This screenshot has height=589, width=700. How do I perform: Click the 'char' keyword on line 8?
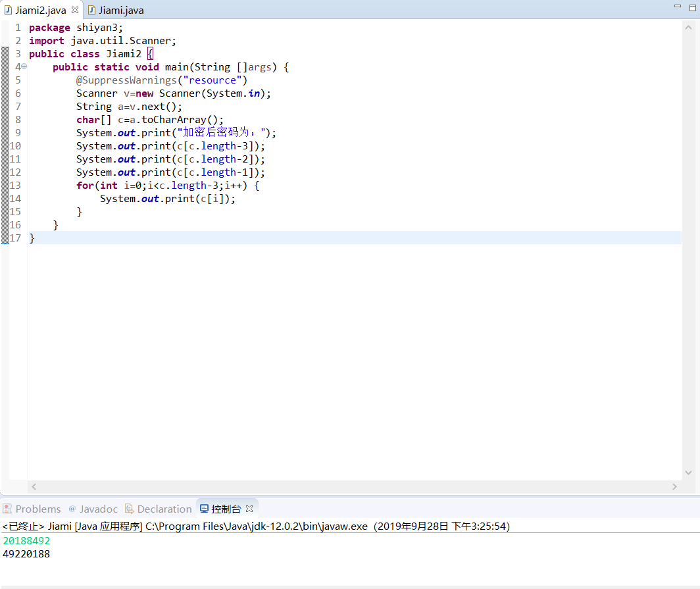[88, 120]
